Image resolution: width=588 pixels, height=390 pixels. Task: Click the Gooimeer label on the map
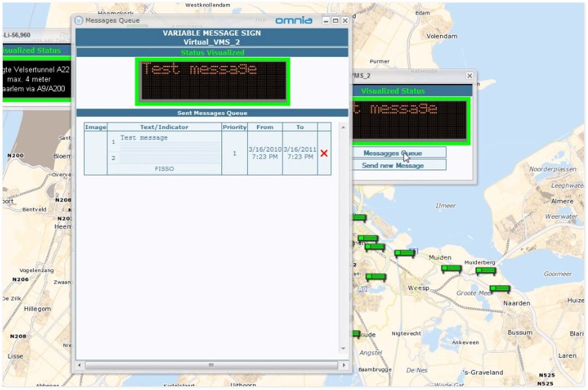(x=557, y=274)
